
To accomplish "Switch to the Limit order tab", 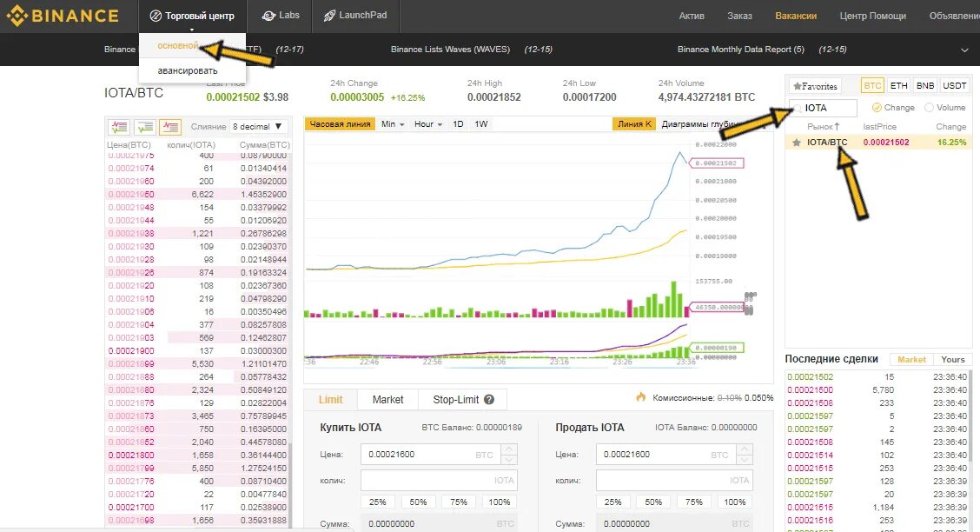I will (x=331, y=400).
